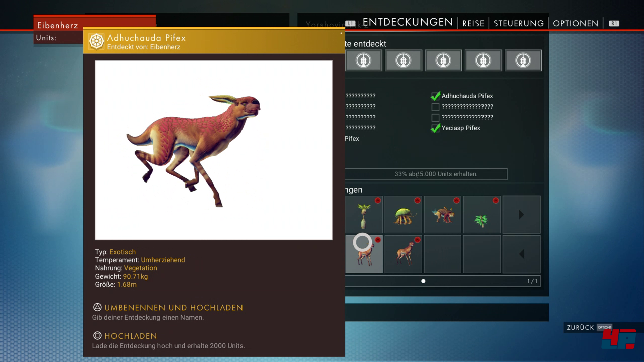
Task: Select the potted plant discovery thumbnail
Action: coord(364,215)
